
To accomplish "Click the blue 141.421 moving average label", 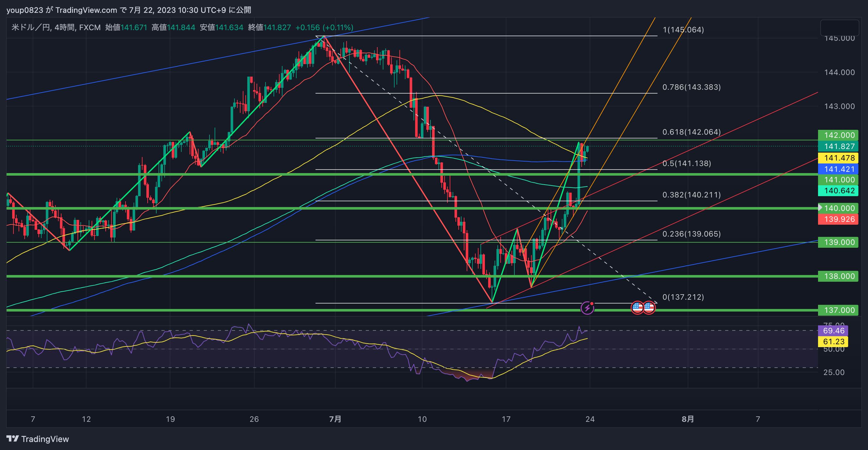I will click(838, 169).
